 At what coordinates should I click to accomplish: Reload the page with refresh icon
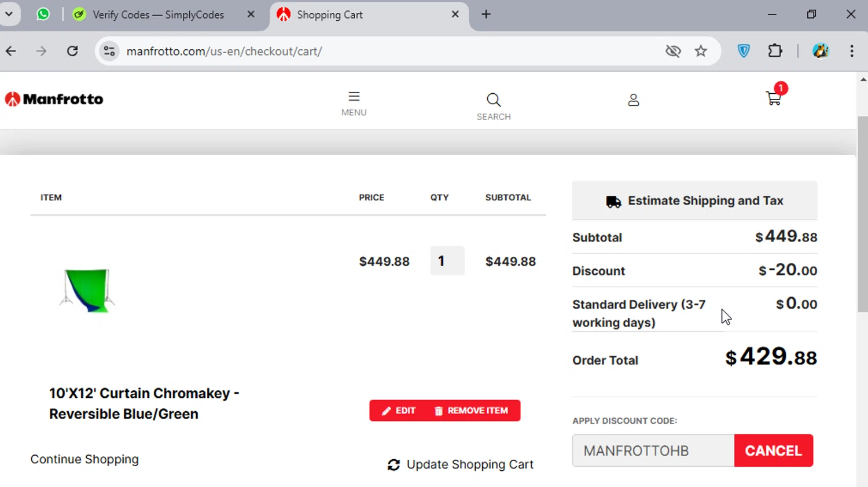click(72, 51)
